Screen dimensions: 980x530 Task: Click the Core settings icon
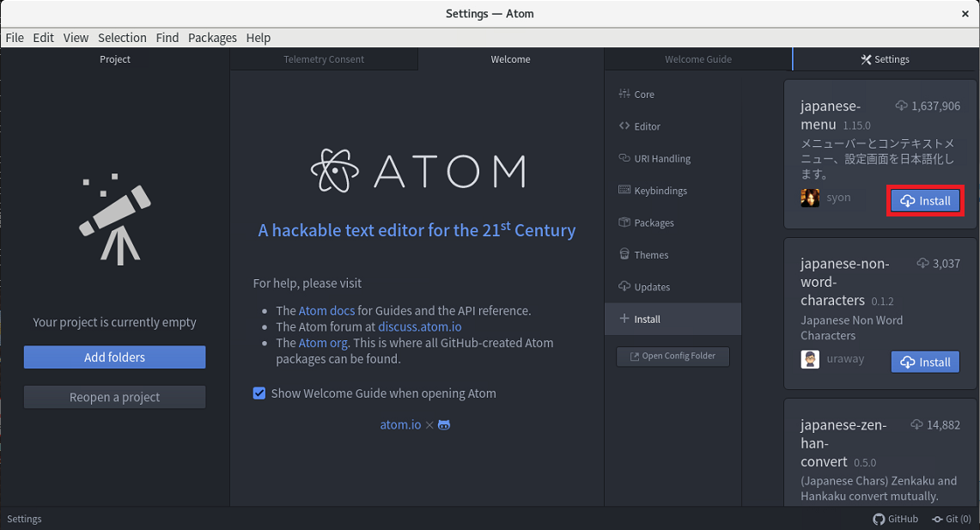[x=624, y=94]
